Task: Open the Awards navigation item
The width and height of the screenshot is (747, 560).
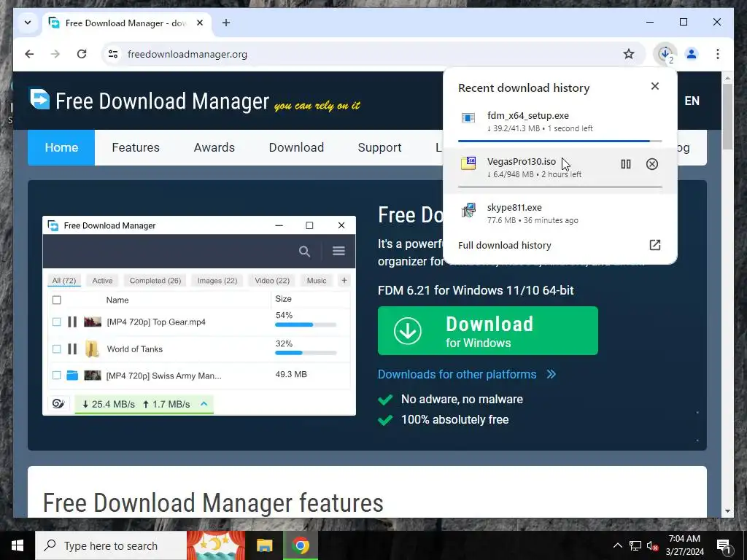Action: pos(214,147)
